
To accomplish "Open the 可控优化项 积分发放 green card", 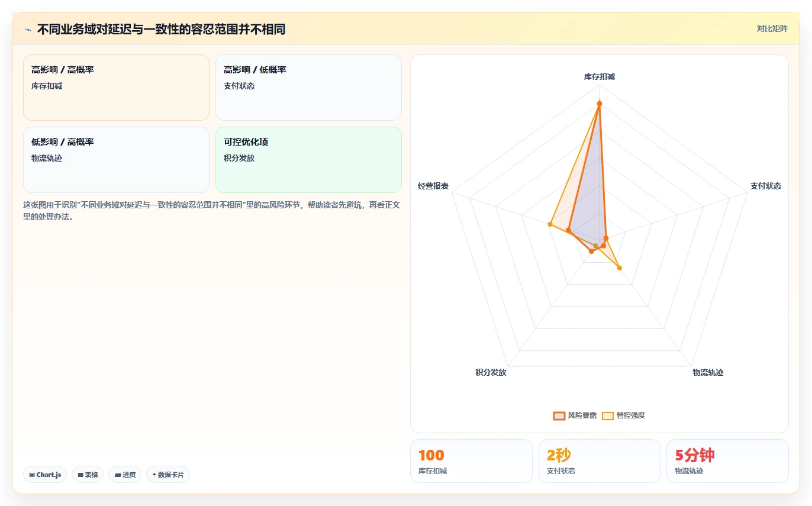I will [308, 160].
